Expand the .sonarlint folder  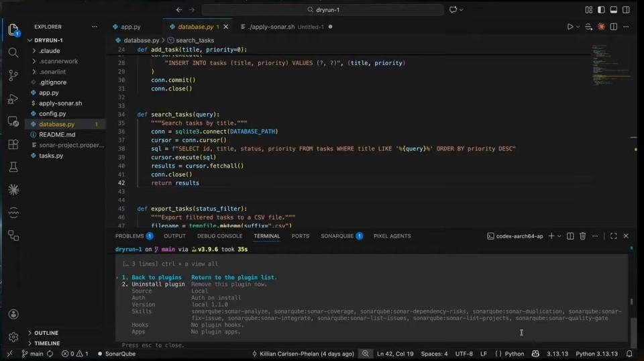52,72
